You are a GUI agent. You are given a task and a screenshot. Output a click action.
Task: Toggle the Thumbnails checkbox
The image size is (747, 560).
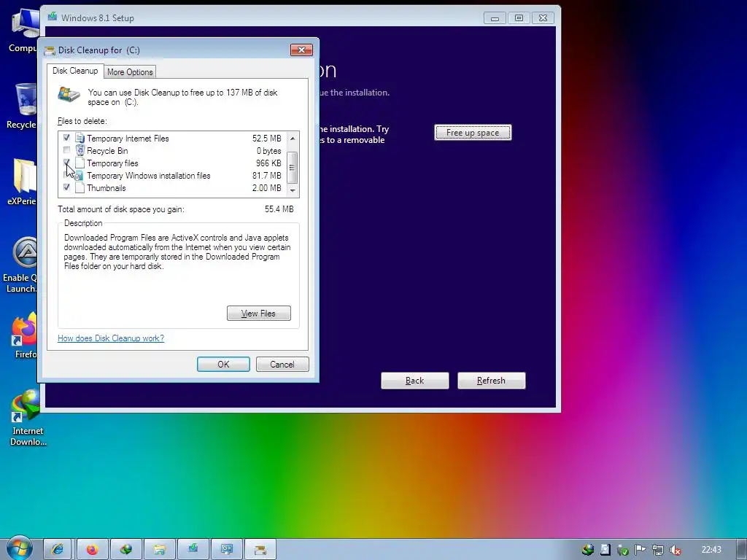pos(66,187)
